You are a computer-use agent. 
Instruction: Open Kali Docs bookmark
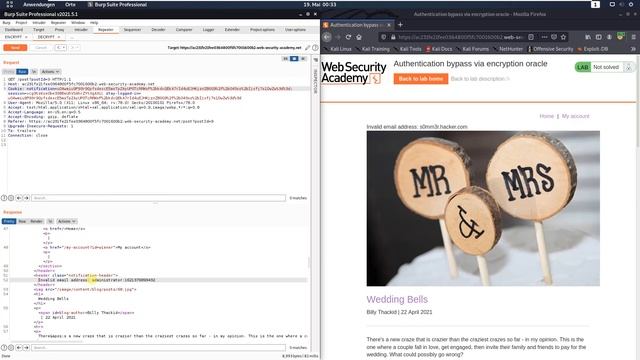pyautogui.click(x=439, y=49)
